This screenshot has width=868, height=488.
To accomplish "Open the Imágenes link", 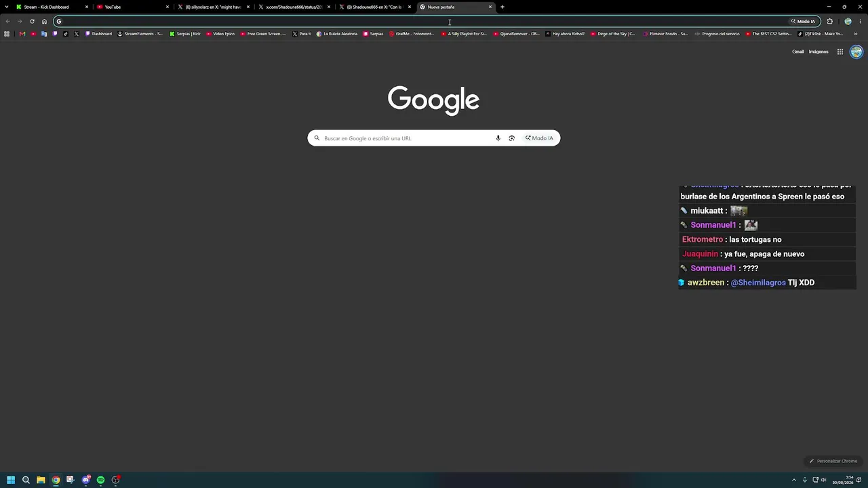I will point(818,52).
